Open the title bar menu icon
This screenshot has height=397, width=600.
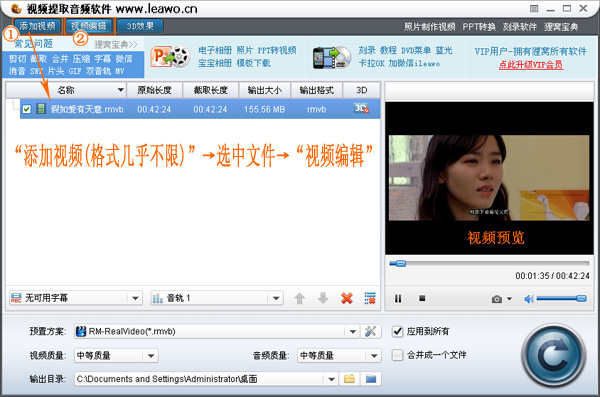pyautogui.click(x=534, y=8)
